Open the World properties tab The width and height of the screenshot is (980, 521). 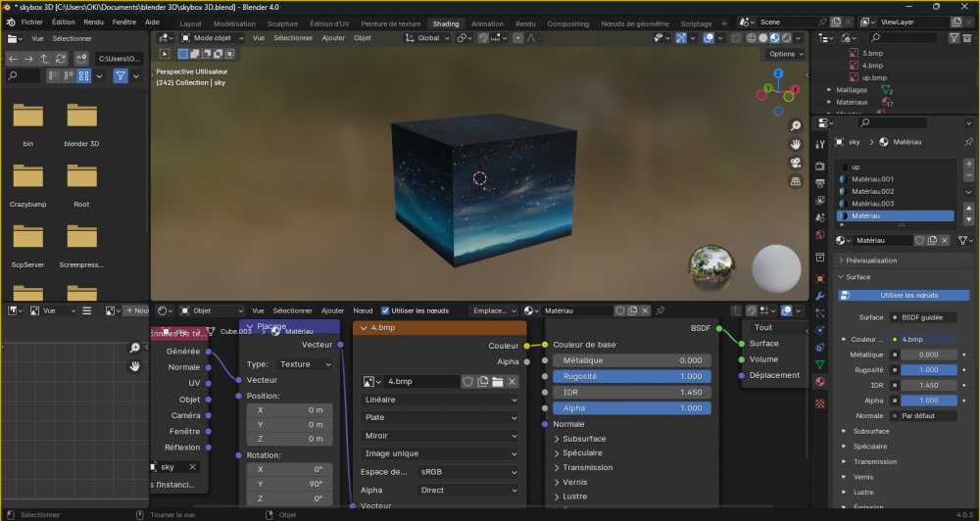(x=820, y=235)
